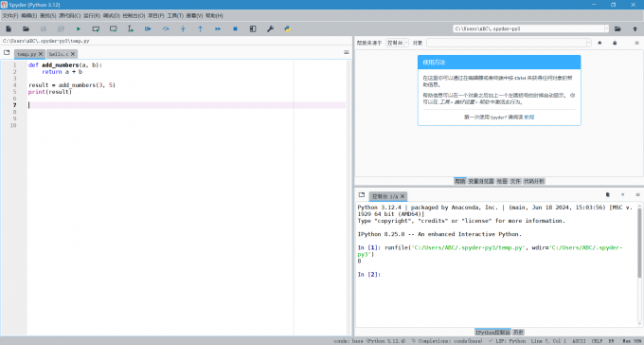Expand the object combo box arrow

click(588, 43)
